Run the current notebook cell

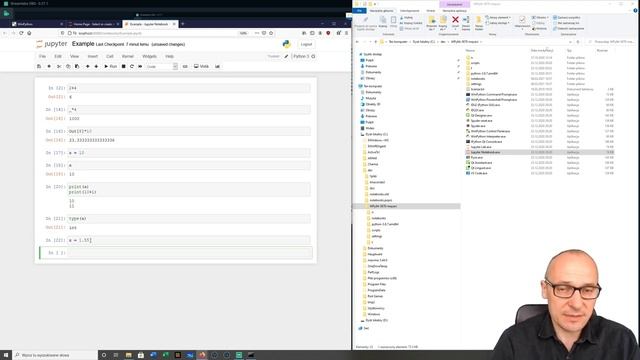tap(111, 66)
